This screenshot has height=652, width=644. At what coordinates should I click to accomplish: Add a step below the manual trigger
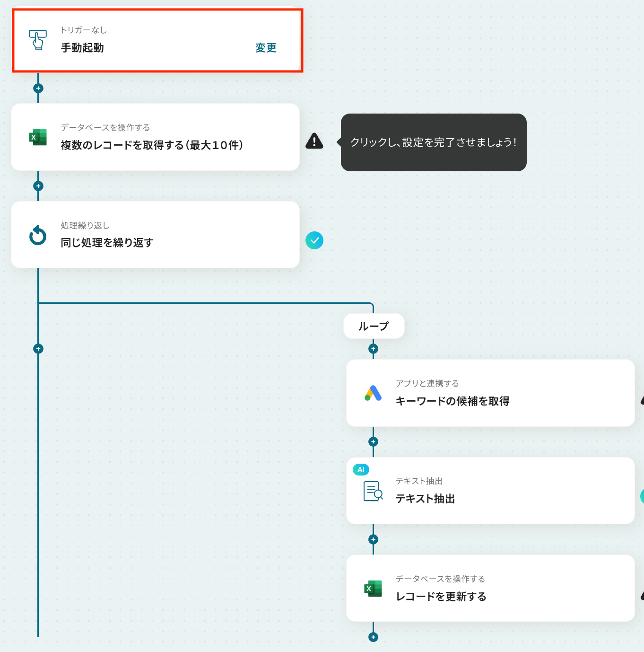(38, 88)
